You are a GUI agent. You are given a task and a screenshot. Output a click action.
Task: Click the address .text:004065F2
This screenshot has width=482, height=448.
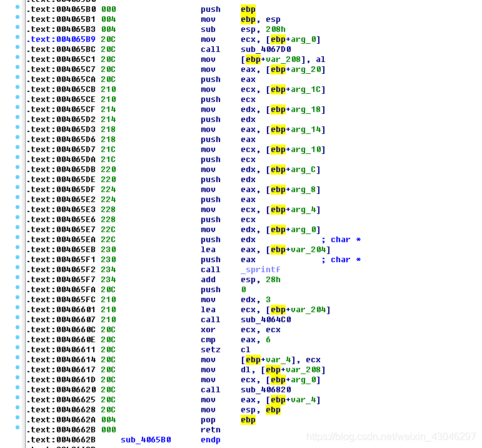tap(61, 270)
